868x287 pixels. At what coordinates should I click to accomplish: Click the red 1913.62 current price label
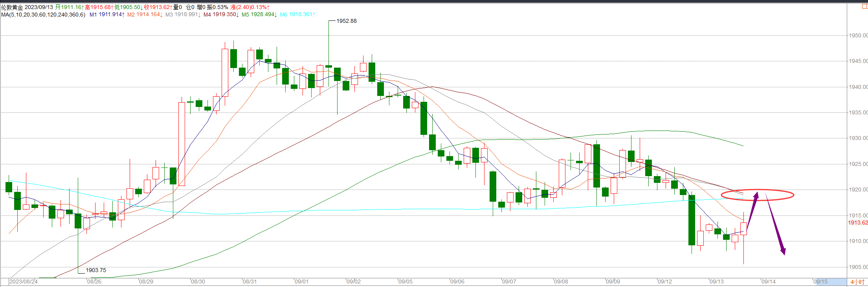[858, 223]
